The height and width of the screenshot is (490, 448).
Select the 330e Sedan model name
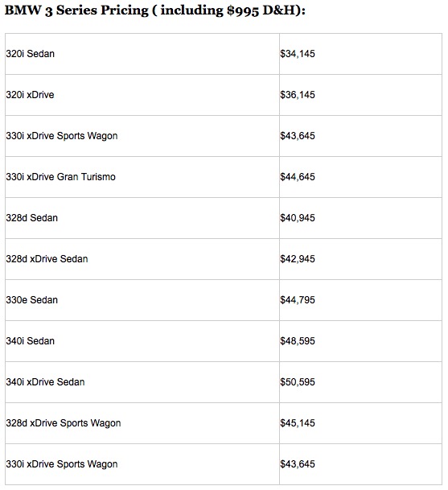coord(32,300)
